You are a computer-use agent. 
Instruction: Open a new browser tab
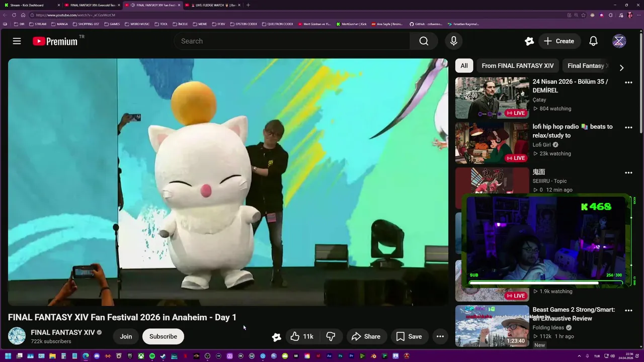248,5
